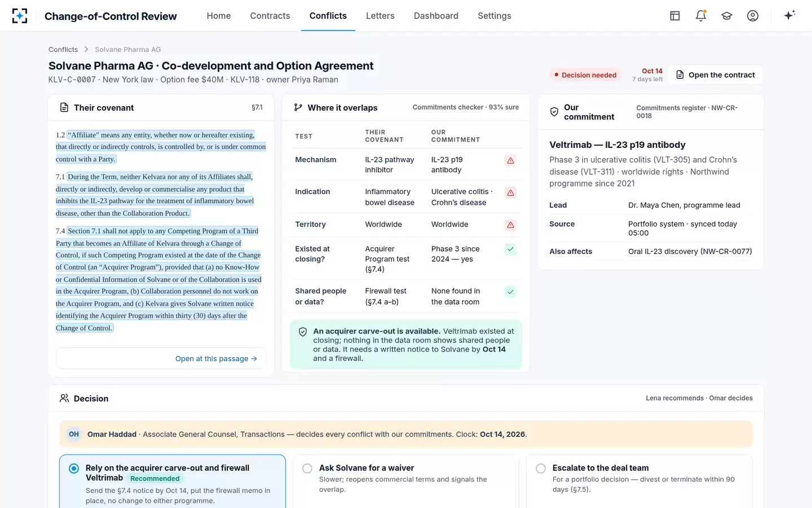
Task: Click the document icon beside Their covenant
Action: pos(64,107)
